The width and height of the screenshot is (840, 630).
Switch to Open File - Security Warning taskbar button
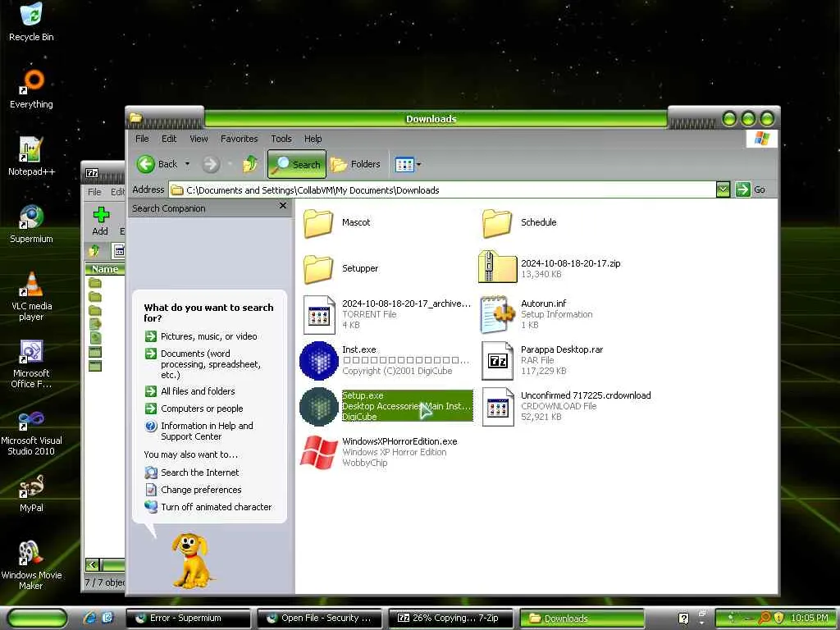tap(320, 619)
